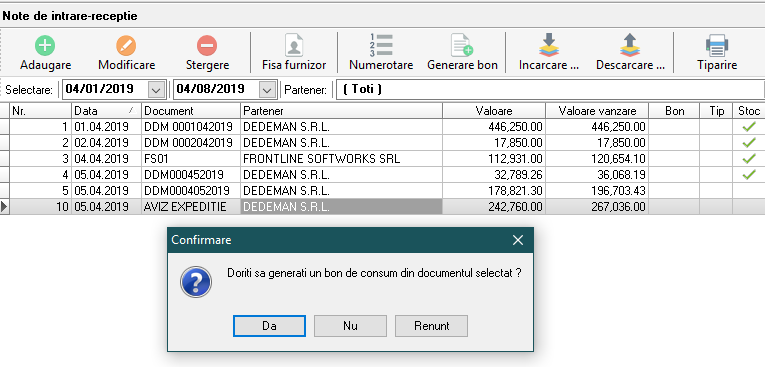Click the Tip column header
The width and height of the screenshot is (765, 367).
pos(716,111)
